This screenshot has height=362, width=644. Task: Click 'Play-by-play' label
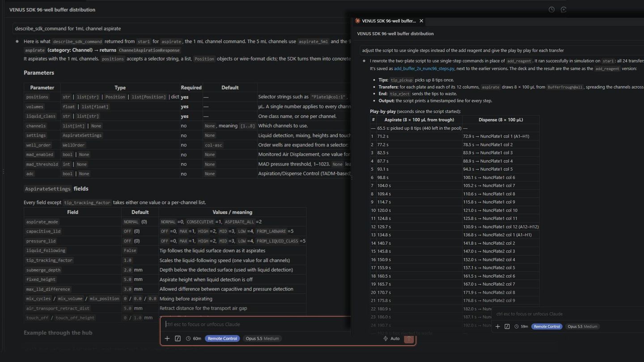click(x=383, y=111)
